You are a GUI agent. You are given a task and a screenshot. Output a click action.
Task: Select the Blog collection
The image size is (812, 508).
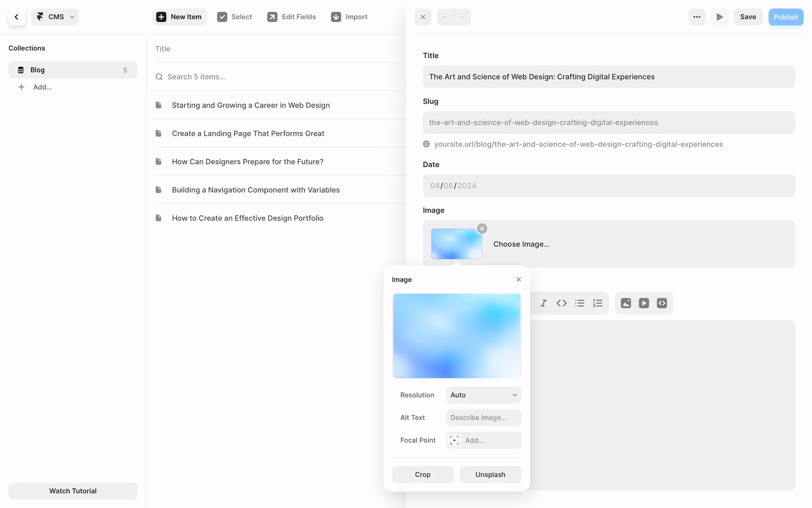(x=73, y=70)
